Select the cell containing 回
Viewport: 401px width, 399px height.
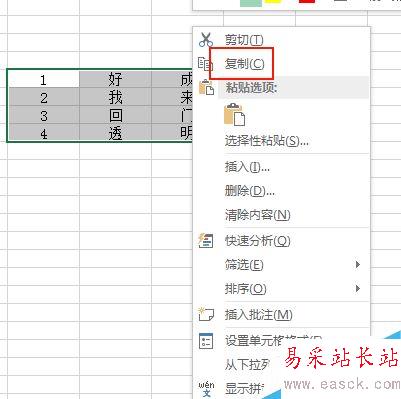click(x=115, y=115)
